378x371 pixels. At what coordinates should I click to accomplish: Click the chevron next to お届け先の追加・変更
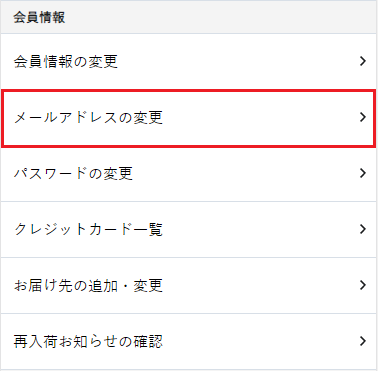(x=363, y=285)
